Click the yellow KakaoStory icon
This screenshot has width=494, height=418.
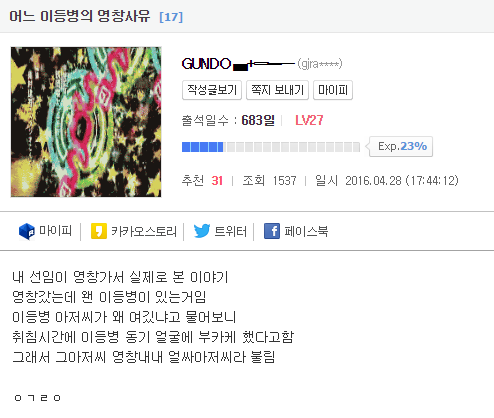click(x=99, y=231)
